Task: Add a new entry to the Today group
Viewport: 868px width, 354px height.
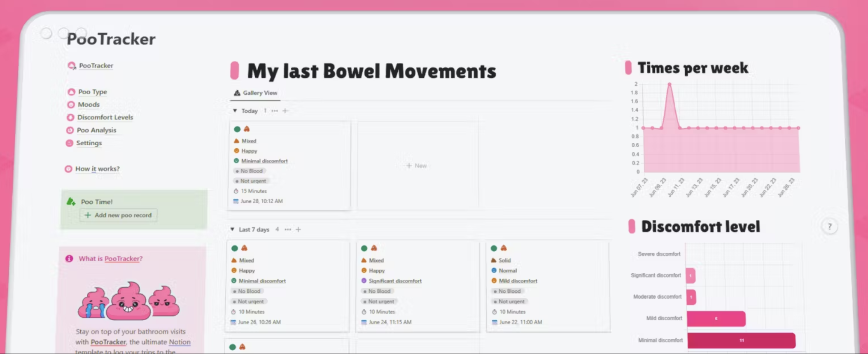Action: click(285, 111)
